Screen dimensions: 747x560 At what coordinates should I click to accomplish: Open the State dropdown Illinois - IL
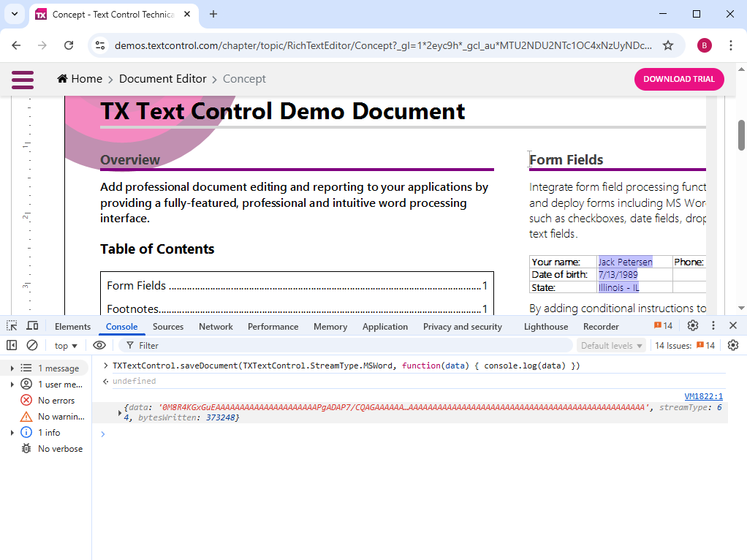point(619,287)
